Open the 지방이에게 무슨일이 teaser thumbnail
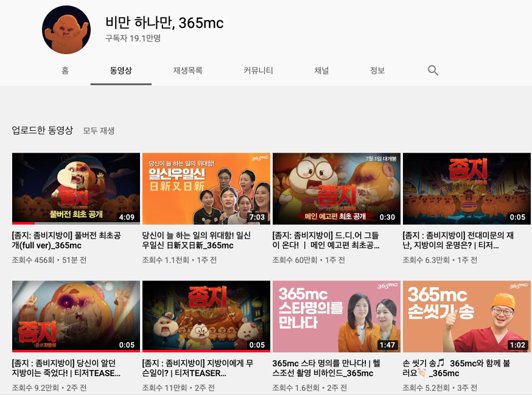 click(x=206, y=316)
